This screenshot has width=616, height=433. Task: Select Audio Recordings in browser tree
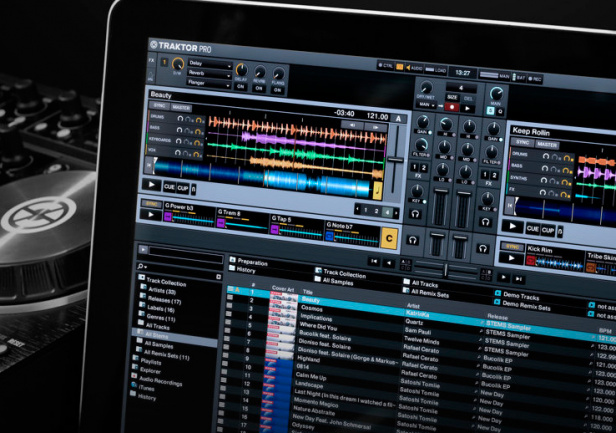coord(160,381)
